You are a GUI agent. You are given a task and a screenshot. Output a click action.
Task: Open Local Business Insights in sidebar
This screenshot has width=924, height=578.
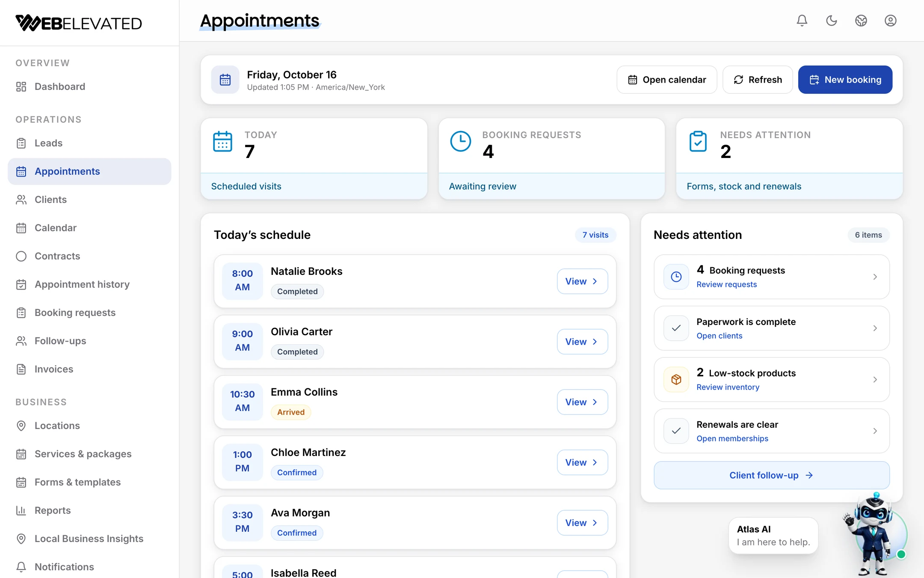click(x=89, y=539)
